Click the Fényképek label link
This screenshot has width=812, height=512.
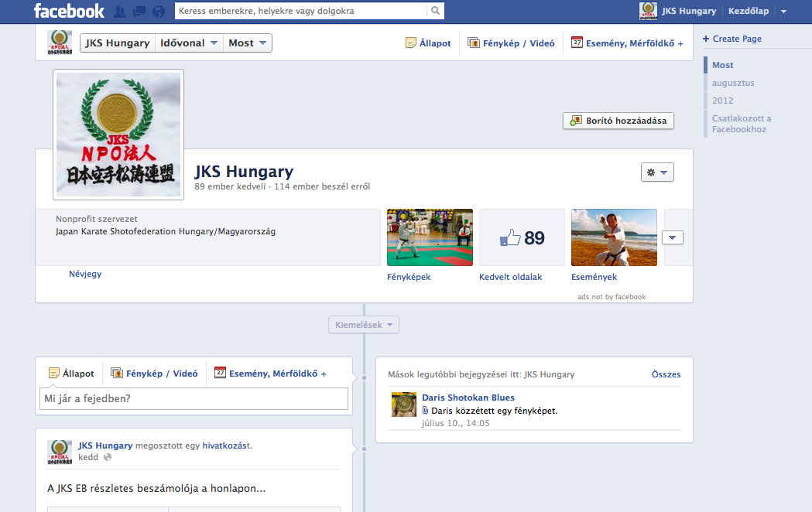point(409,277)
